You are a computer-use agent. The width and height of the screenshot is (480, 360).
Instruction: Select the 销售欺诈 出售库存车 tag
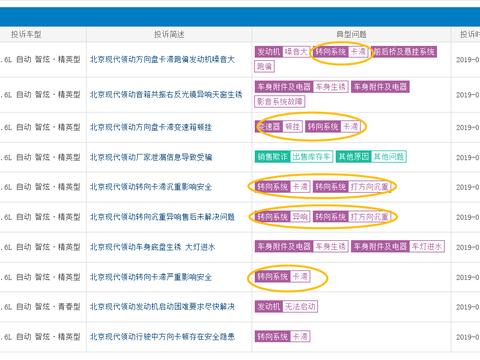(x=294, y=156)
